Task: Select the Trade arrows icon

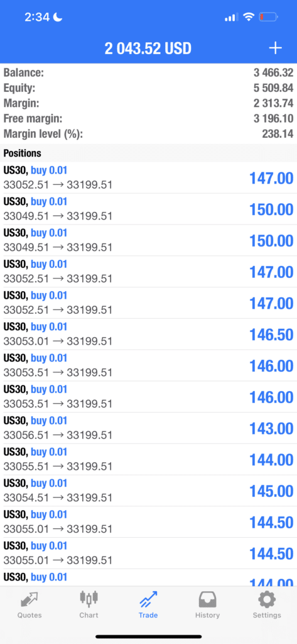Action: [x=148, y=599]
